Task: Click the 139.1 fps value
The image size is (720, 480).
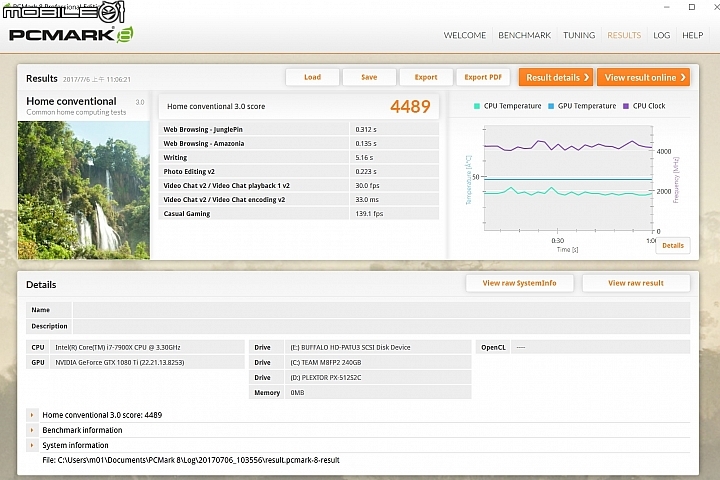Action: point(369,214)
